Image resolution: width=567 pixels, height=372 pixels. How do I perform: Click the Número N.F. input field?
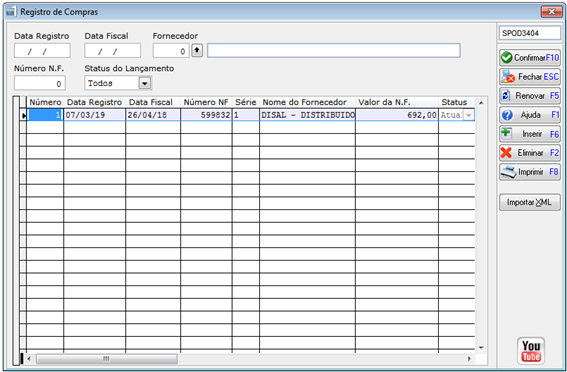click(40, 83)
